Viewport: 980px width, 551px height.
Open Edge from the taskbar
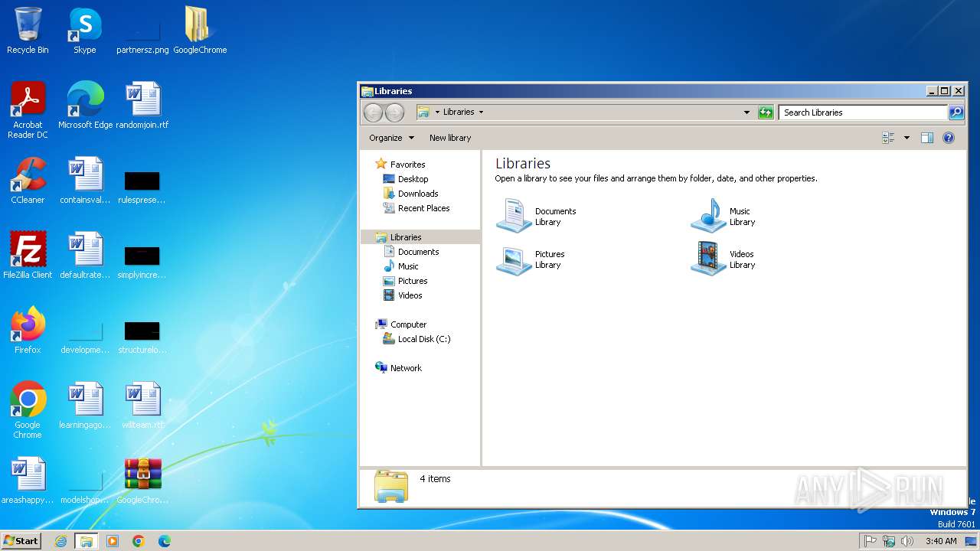pos(165,541)
